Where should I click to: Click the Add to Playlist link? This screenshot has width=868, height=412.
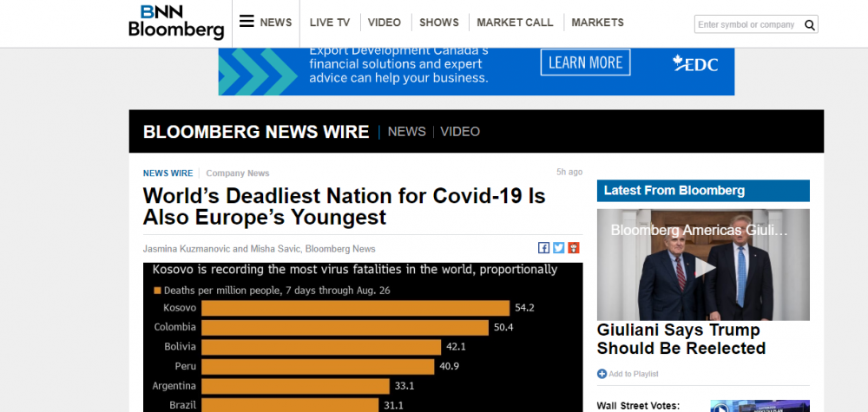coord(634,375)
